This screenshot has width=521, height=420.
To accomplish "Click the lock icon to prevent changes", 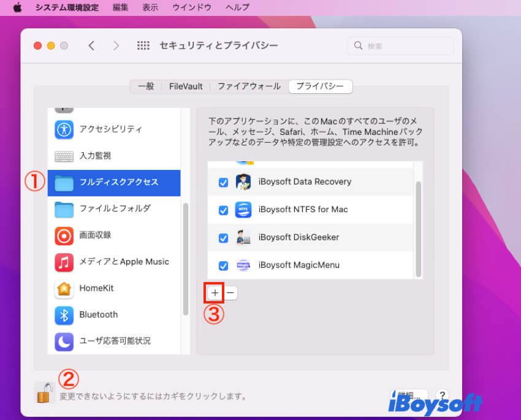I will point(44,393).
